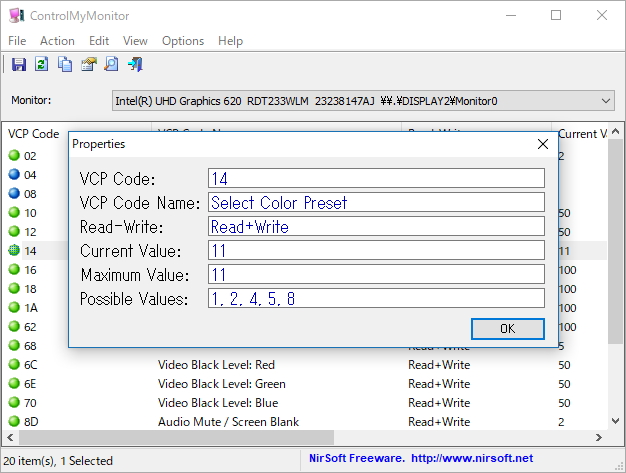Click the green status icon for row 10
The image size is (626, 473).
click(x=14, y=212)
